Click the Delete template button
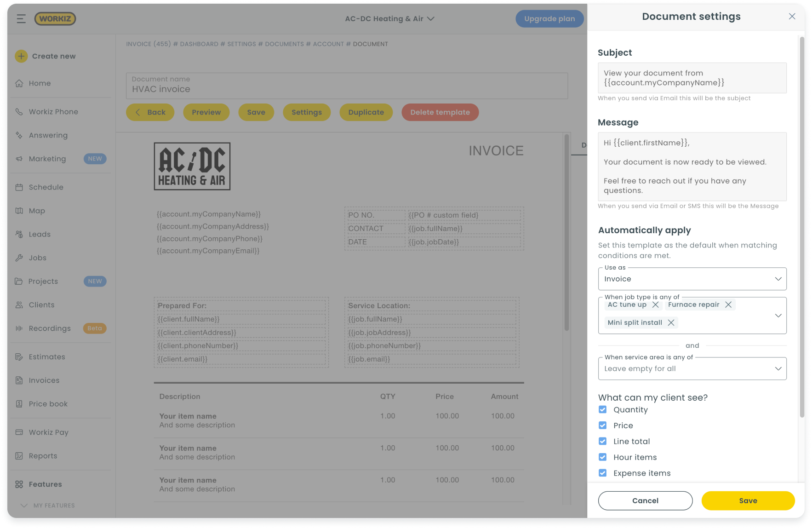Screen dimensions: 812x529 pyautogui.click(x=440, y=112)
